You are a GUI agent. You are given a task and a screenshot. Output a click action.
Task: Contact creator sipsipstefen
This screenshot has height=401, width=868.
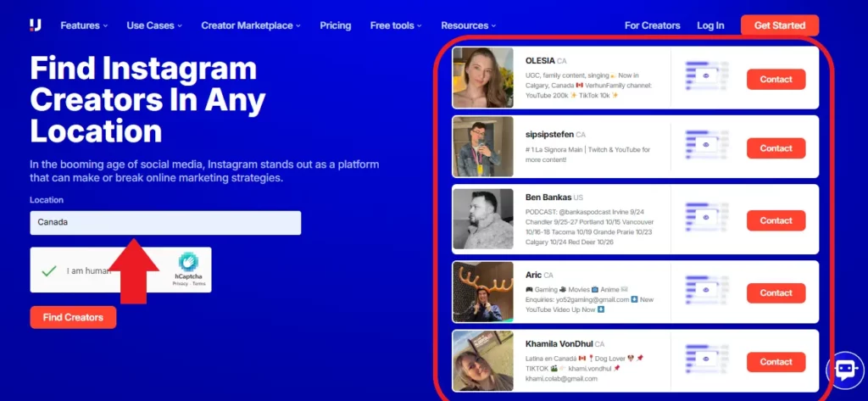point(776,148)
